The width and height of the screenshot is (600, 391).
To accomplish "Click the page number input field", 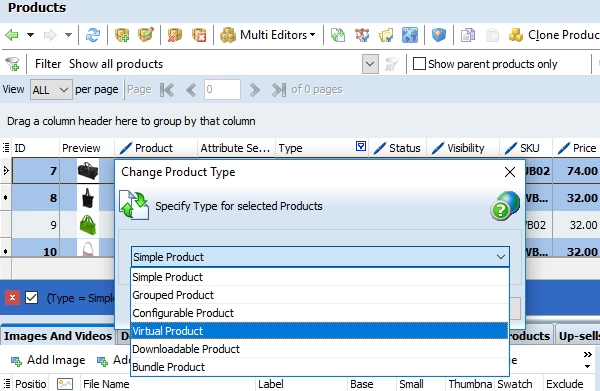I will pyautogui.click(x=222, y=90).
